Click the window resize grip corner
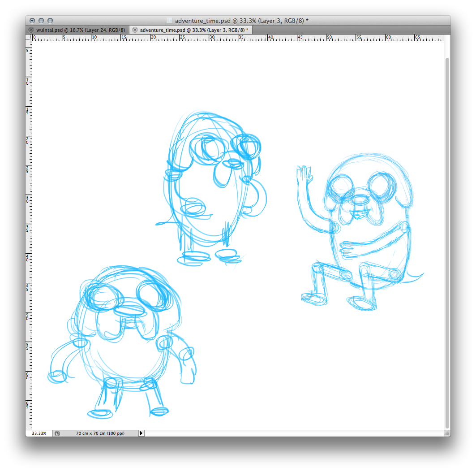Image resolution: width=476 pixels, height=472 pixels. [447, 433]
